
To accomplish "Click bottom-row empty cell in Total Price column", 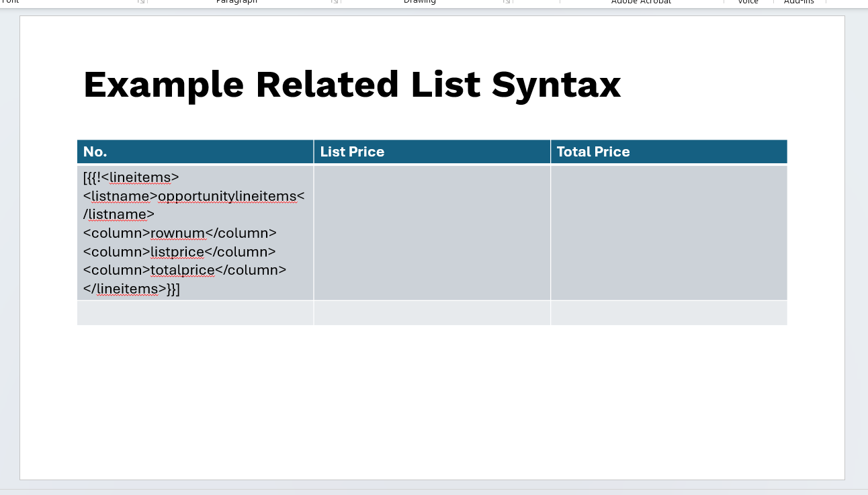I will (668, 313).
